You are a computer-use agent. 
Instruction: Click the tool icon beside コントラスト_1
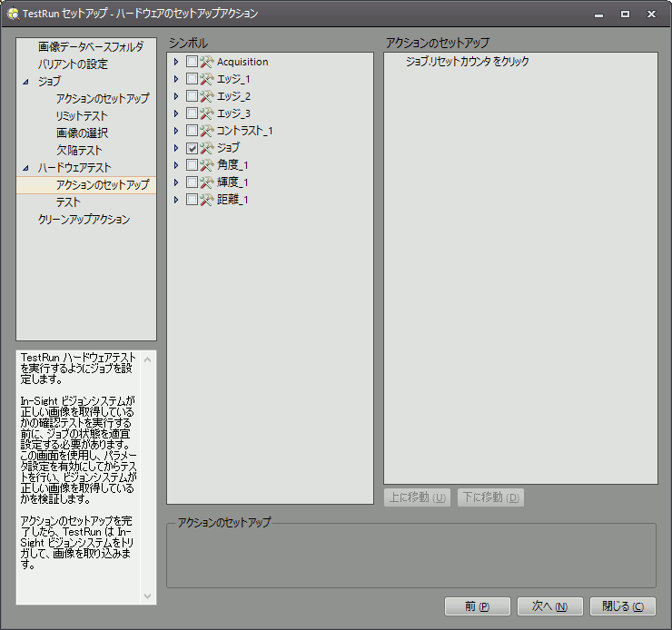point(206,131)
